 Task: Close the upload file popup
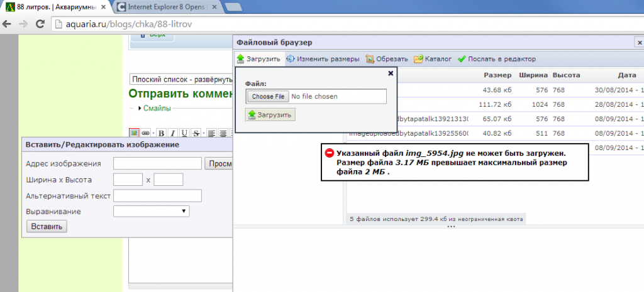391,73
